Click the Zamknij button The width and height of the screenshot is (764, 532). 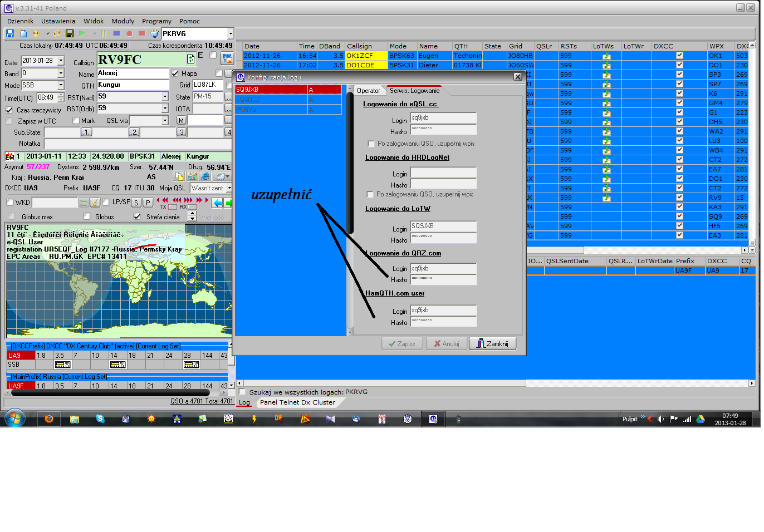492,343
